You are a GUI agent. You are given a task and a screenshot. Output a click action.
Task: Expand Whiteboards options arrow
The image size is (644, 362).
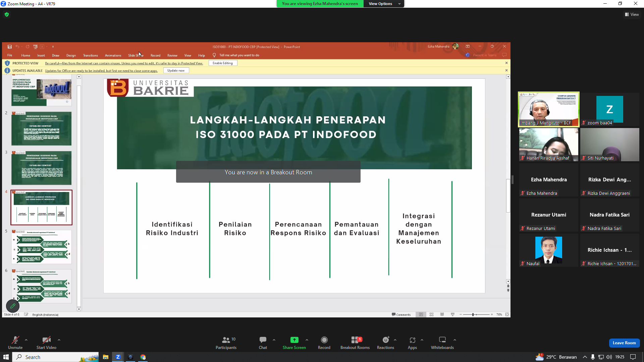click(x=455, y=340)
